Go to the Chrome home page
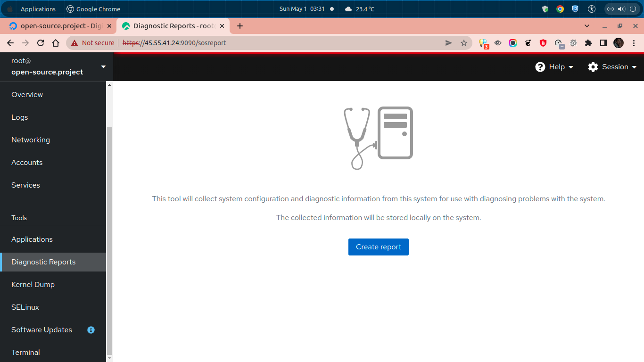This screenshot has width=644, height=362. (x=56, y=43)
